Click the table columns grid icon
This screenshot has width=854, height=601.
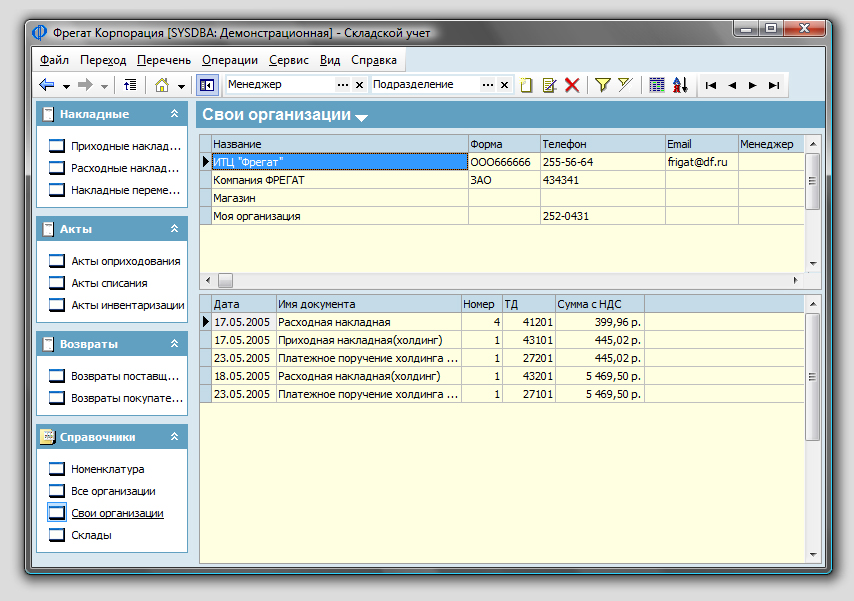pyautogui.click(x=657, y=85)
